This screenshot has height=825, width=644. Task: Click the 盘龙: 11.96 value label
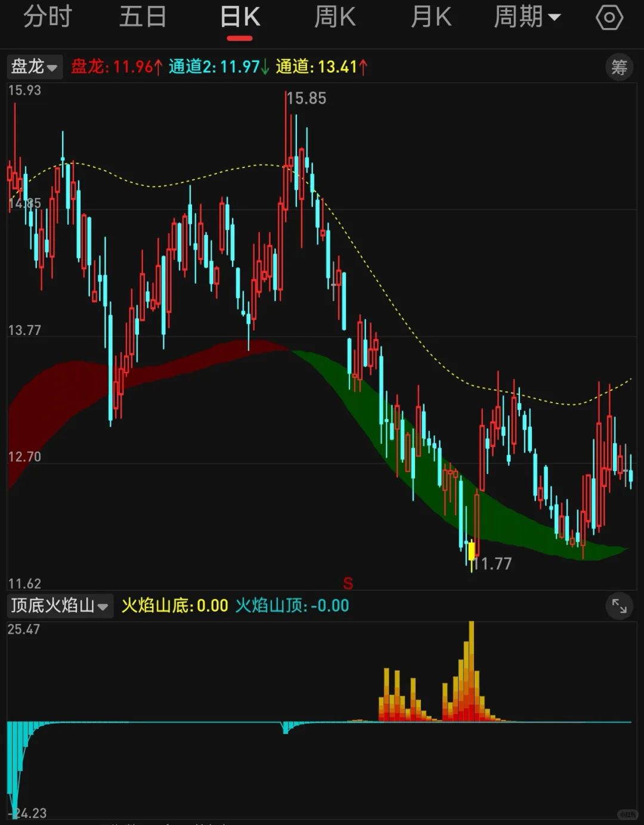click(x=116, y=66)
